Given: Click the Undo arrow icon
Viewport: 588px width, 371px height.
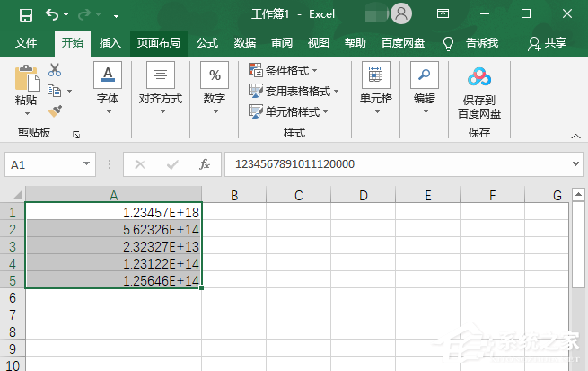Looking at the screenshot, I should tap(52, 14).
